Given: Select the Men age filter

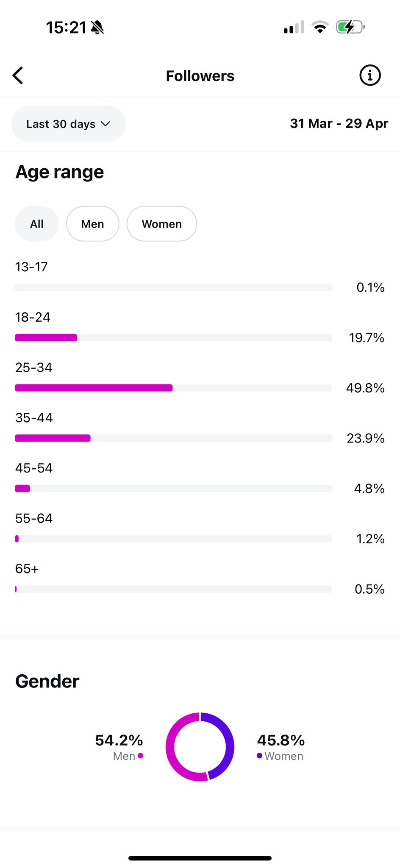Looking at the screenshot, I should point(92,224).
